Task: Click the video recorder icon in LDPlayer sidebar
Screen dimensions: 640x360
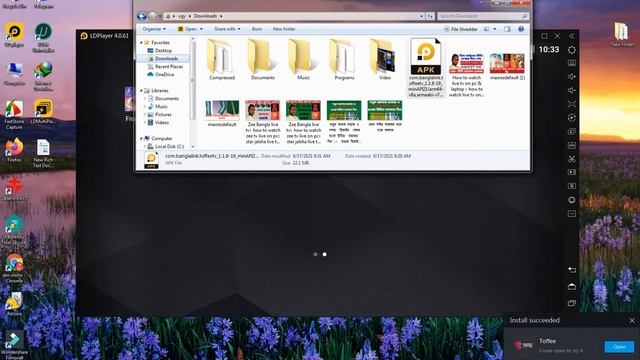Action: pyautogui.click(x=571, y=172)
